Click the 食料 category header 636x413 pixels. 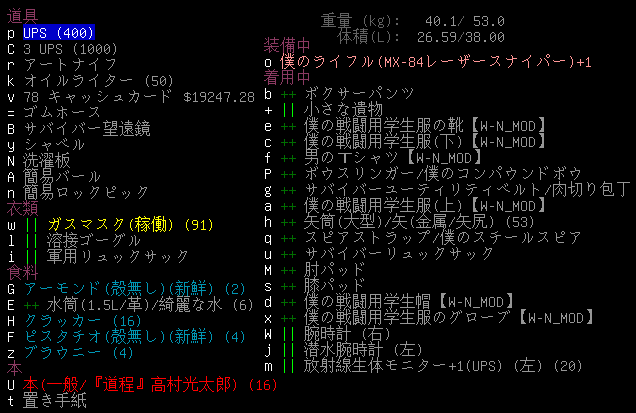[x=22, y=273]
